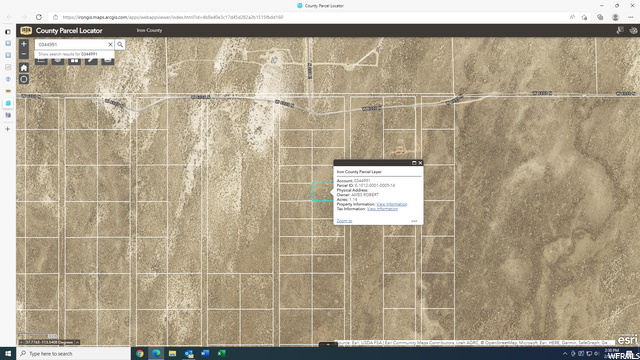Image resolution: width=640 pixels, height=360 pixels.
Task: Click the map coordinates readout
Action: pos(49,342)
